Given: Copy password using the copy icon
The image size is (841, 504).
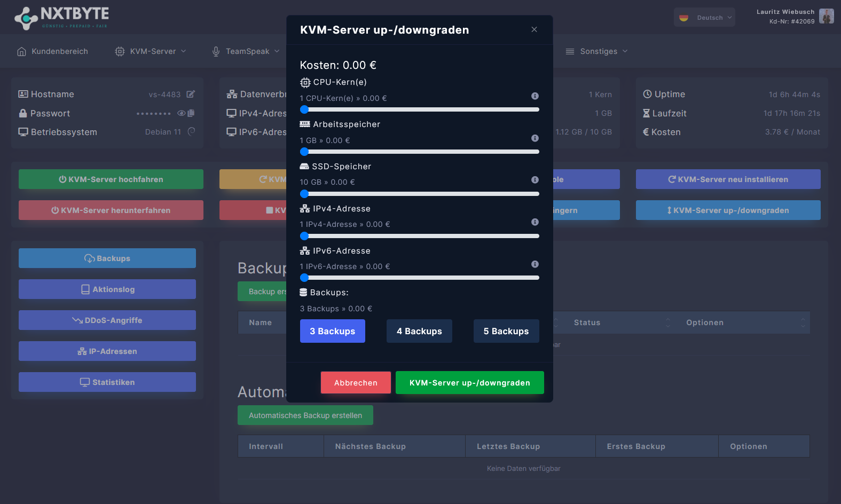Looking at the screenshot, I should click(191, 113).
